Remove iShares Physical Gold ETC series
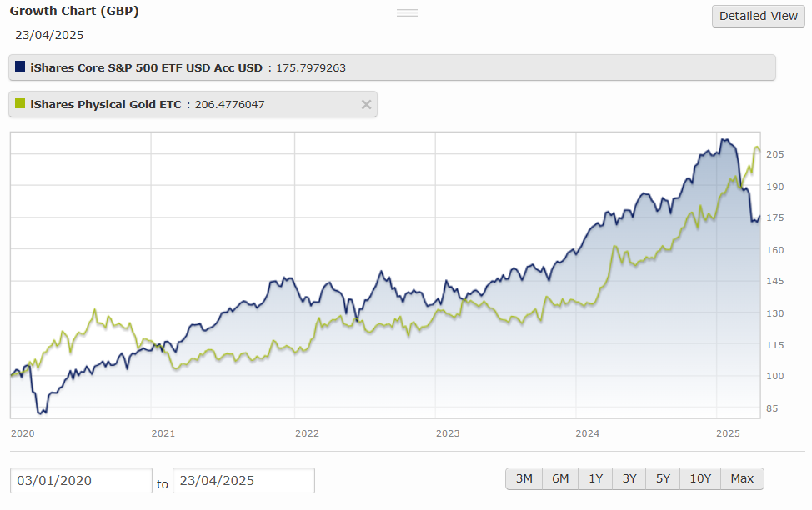Screen dimensions: 812x510 (366, 105)
